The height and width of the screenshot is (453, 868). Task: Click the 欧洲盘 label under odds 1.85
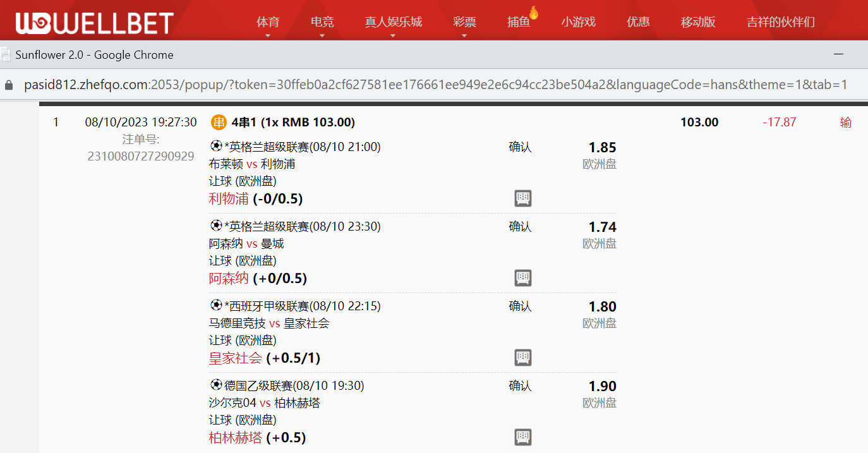click(600, 164)
